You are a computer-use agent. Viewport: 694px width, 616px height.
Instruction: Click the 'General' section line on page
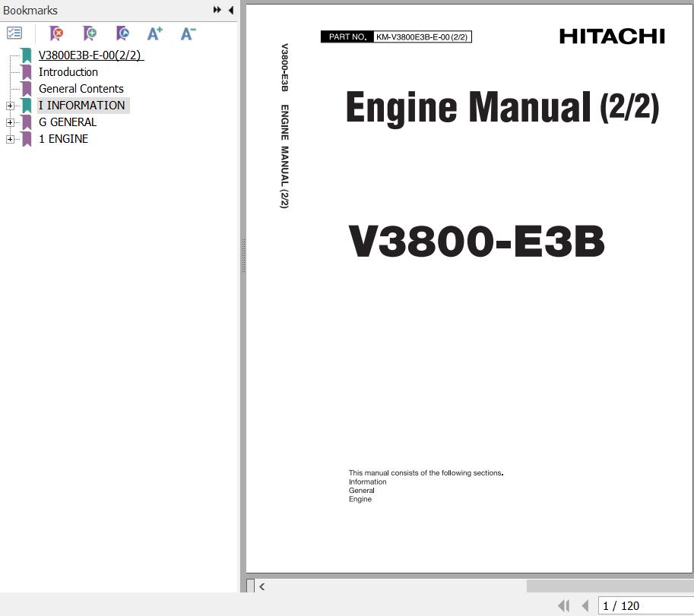[362, 491]
